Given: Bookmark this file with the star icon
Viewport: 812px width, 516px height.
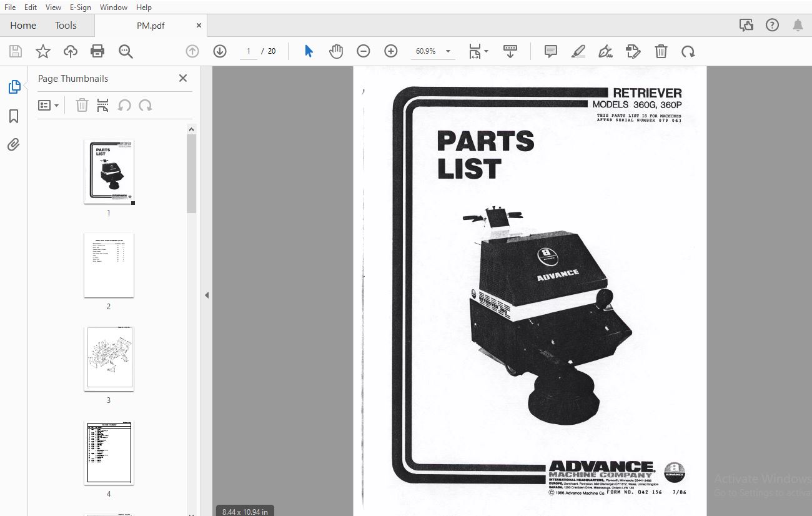Looking at the screenshot, I should (43, 51).
